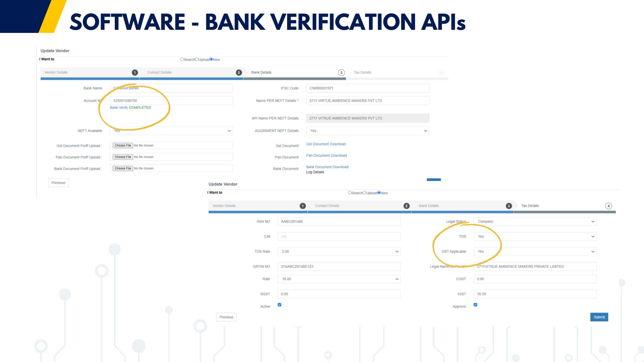
Task: Click step 1 circle in lower wizard
Action: [x=303, y=206]
